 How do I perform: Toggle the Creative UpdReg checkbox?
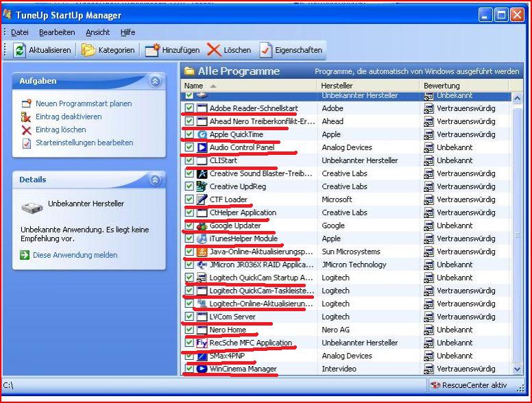tap(189, 186)
